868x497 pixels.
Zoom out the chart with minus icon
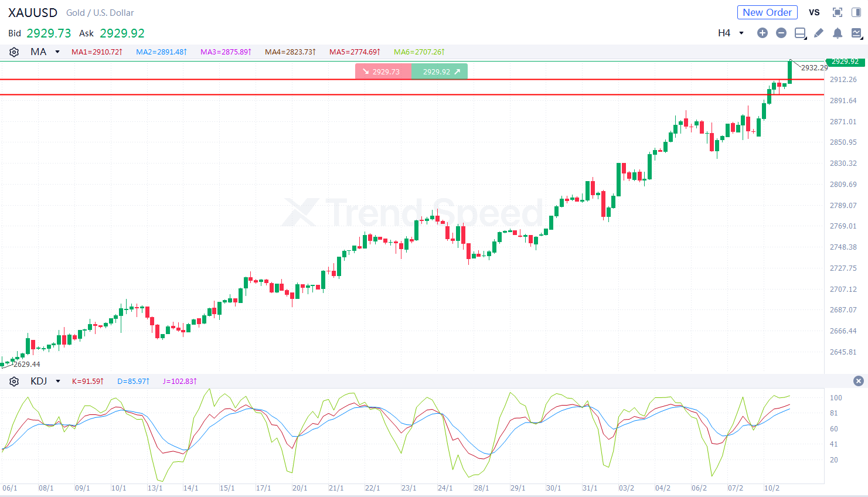[x=781, y=33]
